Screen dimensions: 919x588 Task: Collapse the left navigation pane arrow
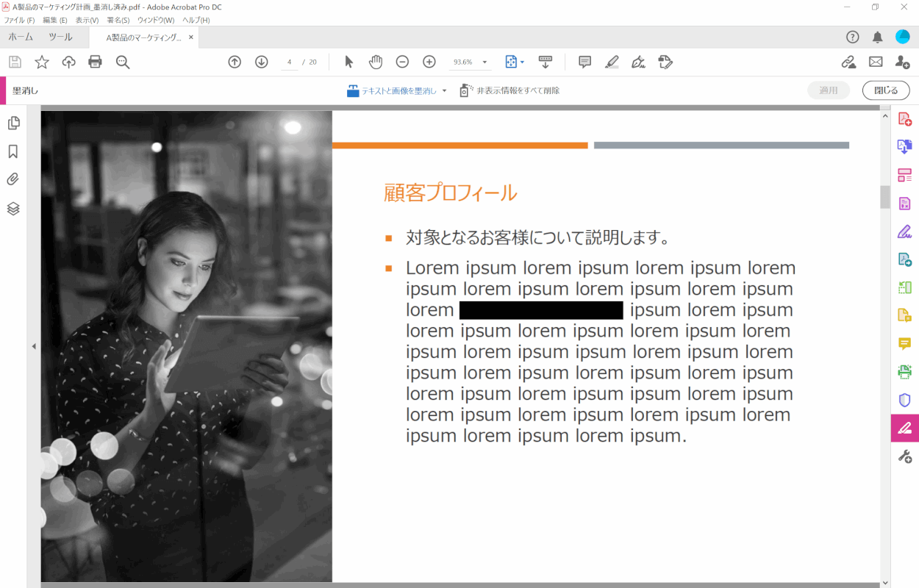point(33,346)
